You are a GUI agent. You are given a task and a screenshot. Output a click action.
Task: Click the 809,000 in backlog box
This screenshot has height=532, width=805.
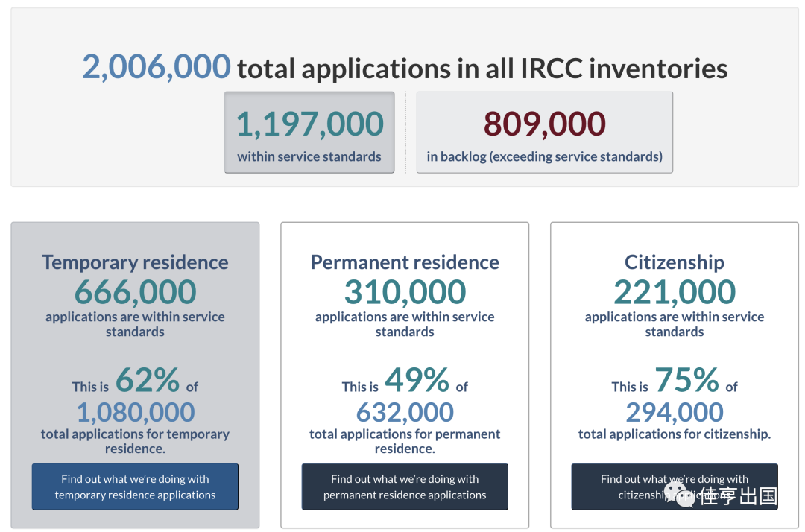tap(544, 133)
